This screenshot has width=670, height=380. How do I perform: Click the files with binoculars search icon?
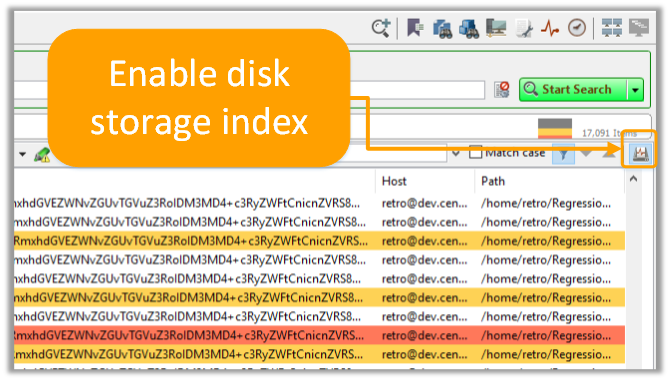pos(443,29)
